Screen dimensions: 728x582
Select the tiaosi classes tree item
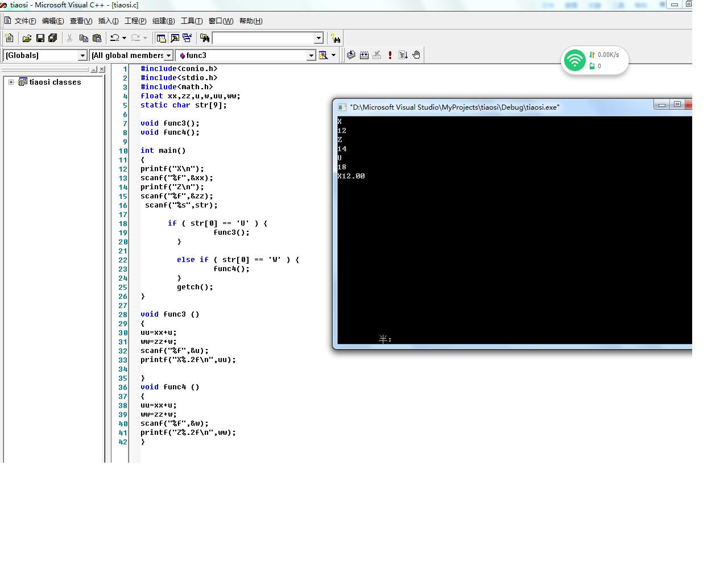55,82
